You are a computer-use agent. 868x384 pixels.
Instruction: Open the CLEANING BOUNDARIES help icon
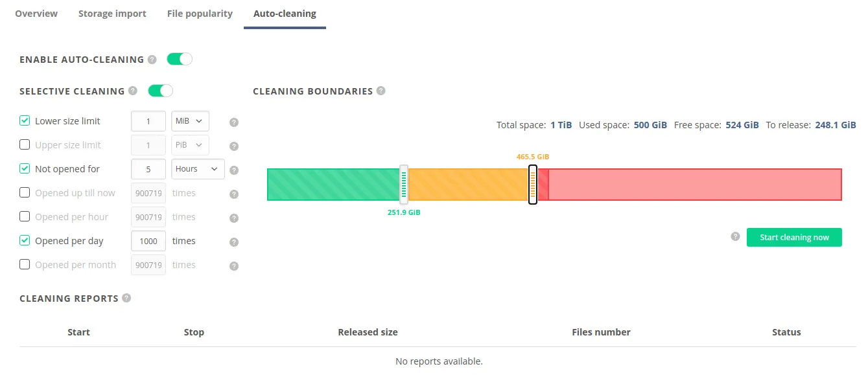tap(381, 91)
